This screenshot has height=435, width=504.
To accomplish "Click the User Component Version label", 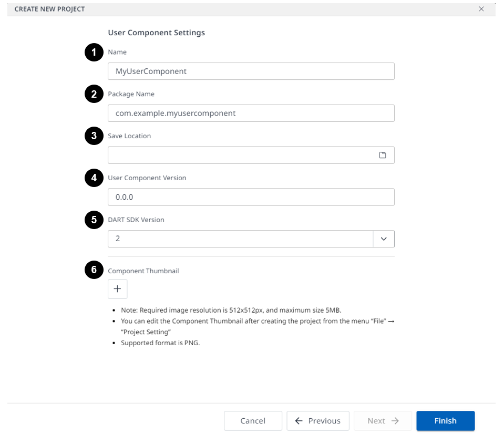I will tap(147, 178).
